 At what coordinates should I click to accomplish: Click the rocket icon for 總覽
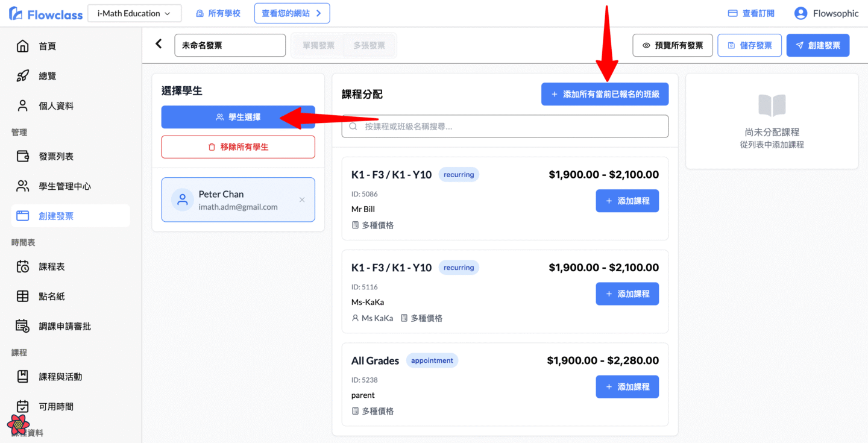(x=22, y=76)
